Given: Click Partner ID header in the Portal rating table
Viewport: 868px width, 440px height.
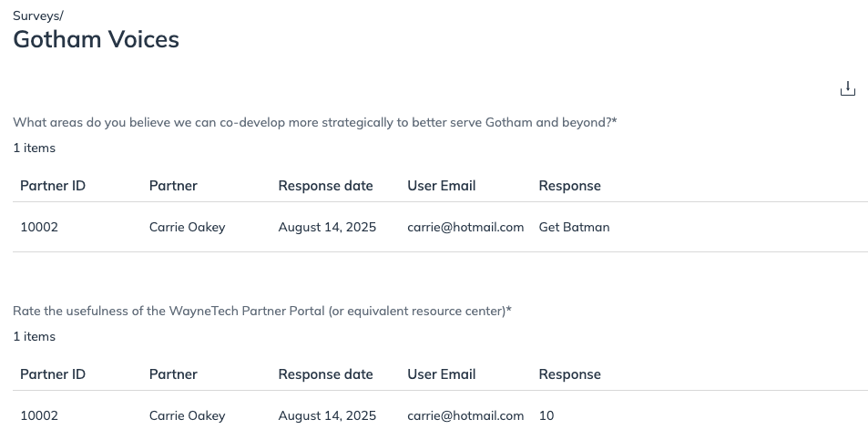Looking at the screenshot, I should (x=53, y=374).
